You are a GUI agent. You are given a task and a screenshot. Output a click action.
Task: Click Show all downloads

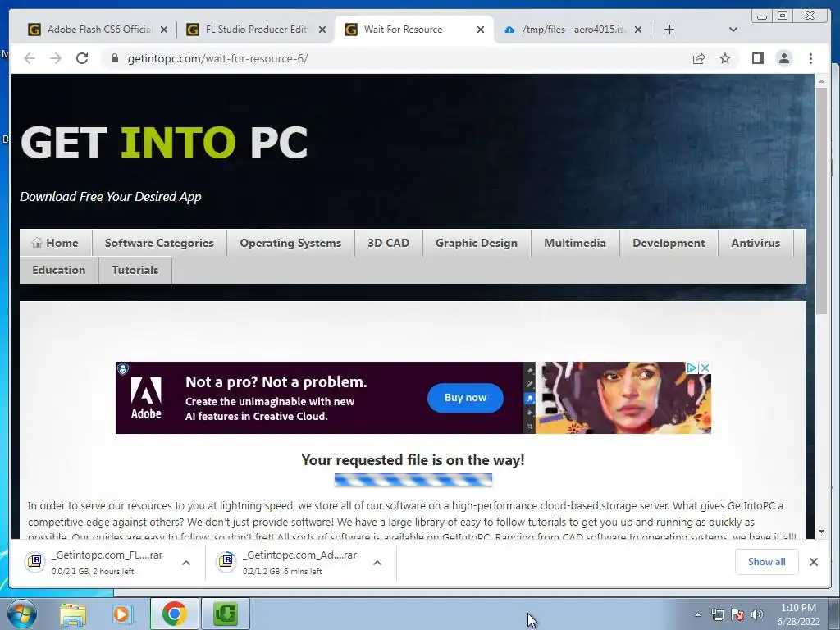point(767,561)
